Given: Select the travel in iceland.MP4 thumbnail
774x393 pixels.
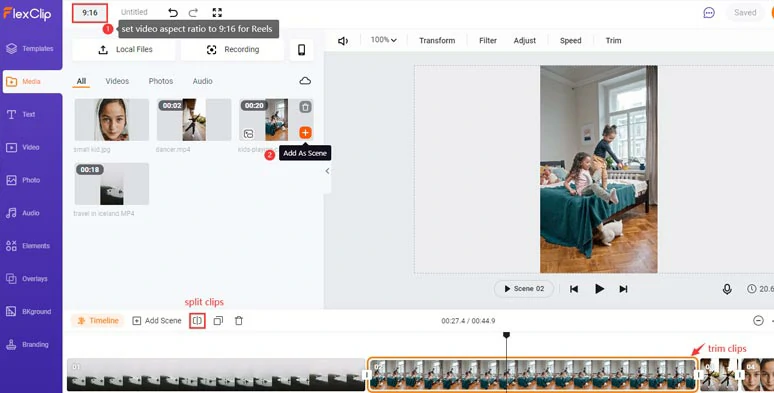Looking at the screenshot, I should click(112, 184).
